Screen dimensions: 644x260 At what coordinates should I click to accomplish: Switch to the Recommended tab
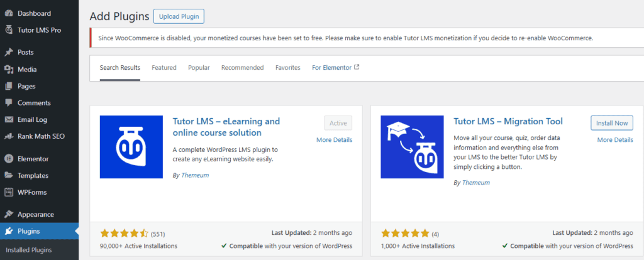(x=242, y=68)
